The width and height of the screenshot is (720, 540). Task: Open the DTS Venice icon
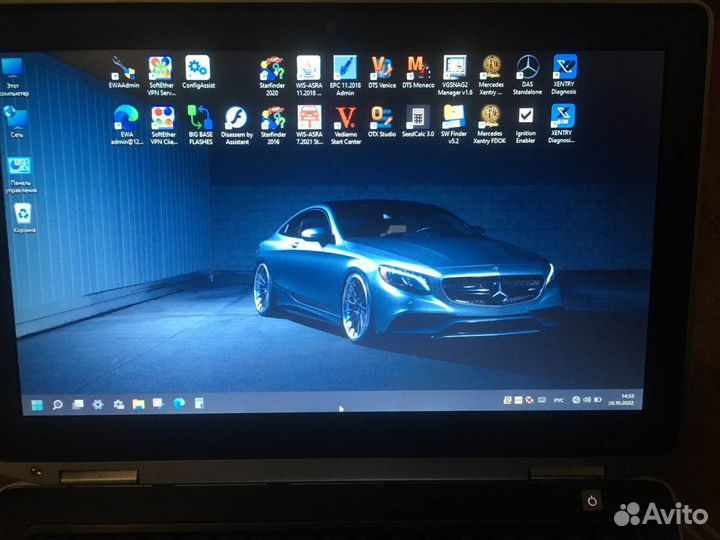point(382,72)
